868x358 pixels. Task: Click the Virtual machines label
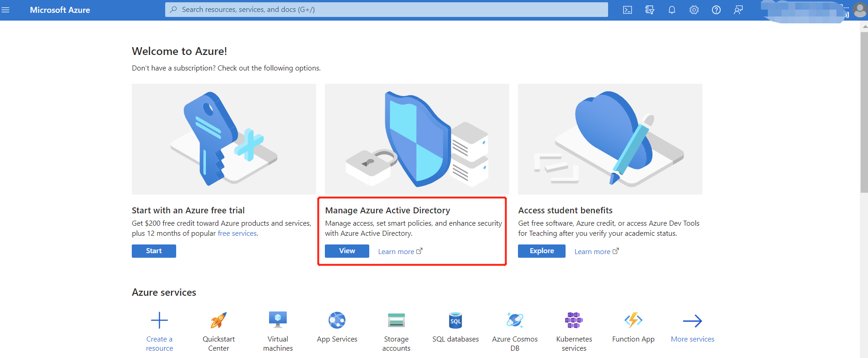tap(278, 344)
